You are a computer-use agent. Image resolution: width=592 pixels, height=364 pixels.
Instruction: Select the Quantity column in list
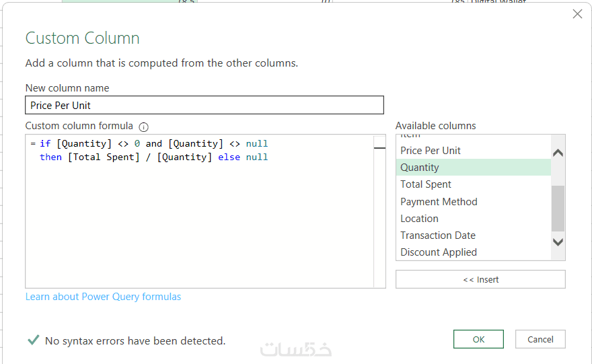tap(419, 168)
